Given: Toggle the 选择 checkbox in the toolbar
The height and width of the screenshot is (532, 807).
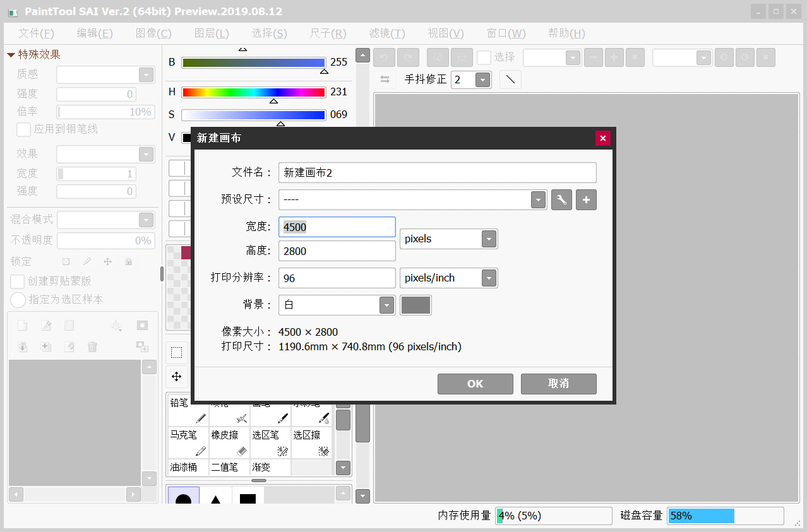Looking at the screenshot, I should click(484, 57).
